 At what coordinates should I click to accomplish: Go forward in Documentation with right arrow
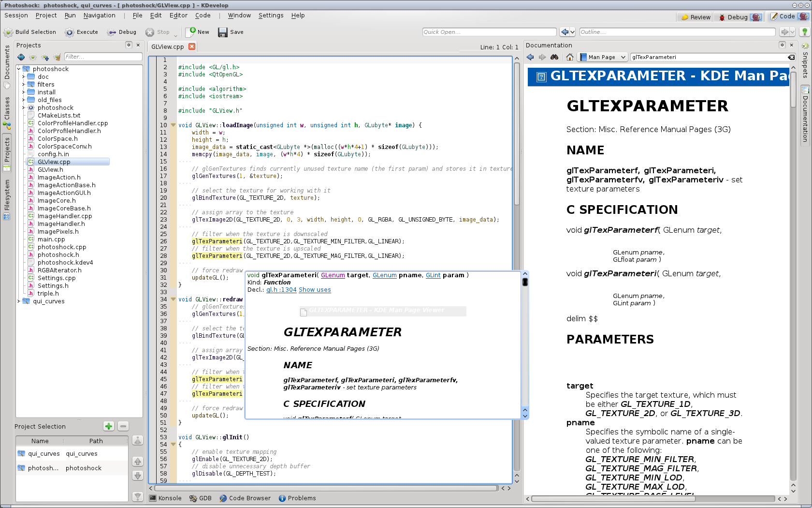pyautogui.click(x=542, y=57)
